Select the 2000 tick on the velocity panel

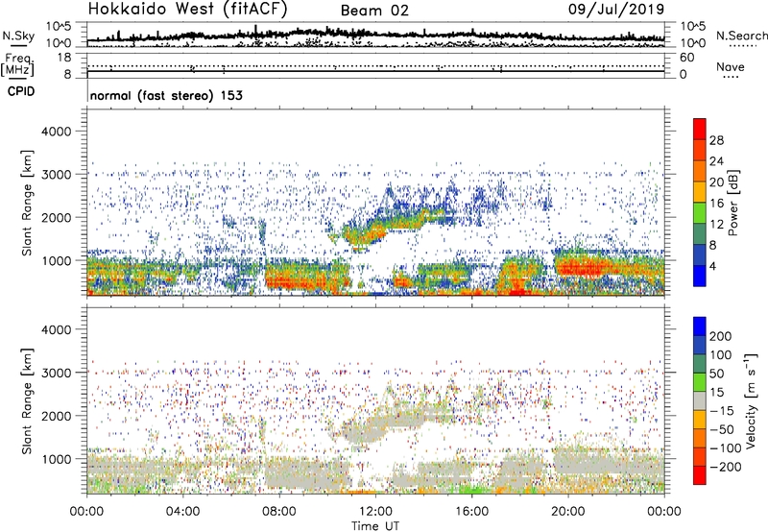point(57,416)
